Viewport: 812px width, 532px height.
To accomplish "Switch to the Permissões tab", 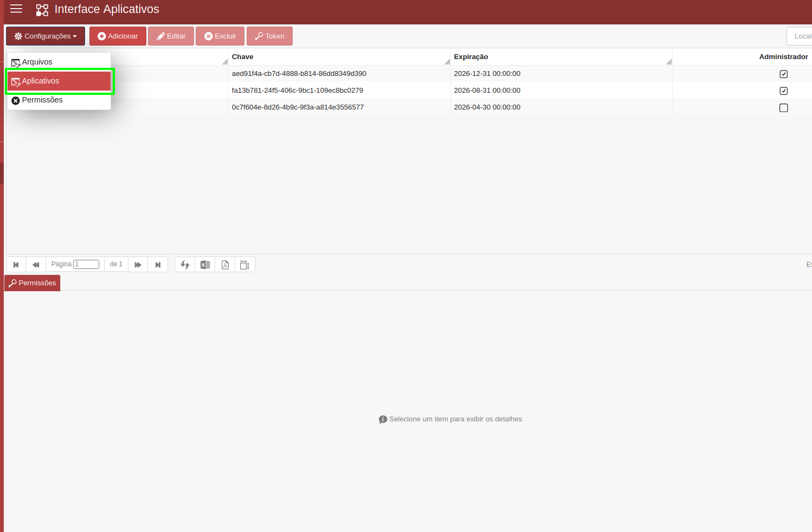I will (33, 283).
